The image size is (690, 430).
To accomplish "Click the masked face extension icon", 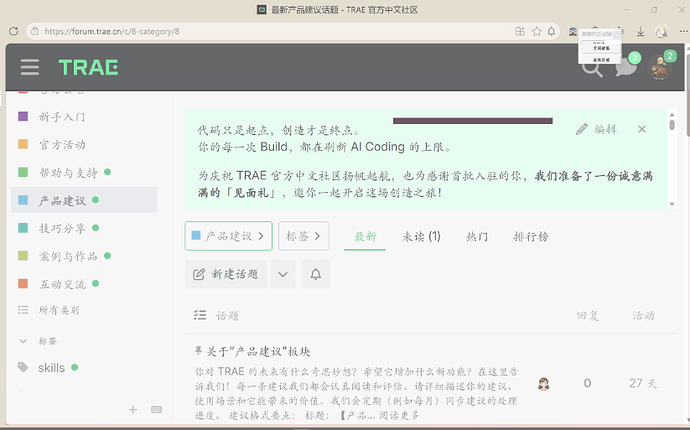I will 573,31.
